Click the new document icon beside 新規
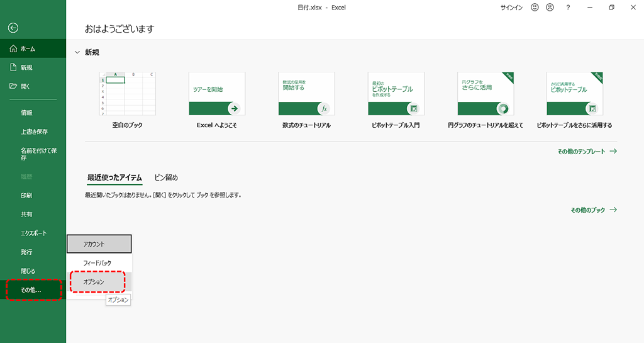This screenshot has height=343, width=644. pyautogui.click(x=13, y=67)
